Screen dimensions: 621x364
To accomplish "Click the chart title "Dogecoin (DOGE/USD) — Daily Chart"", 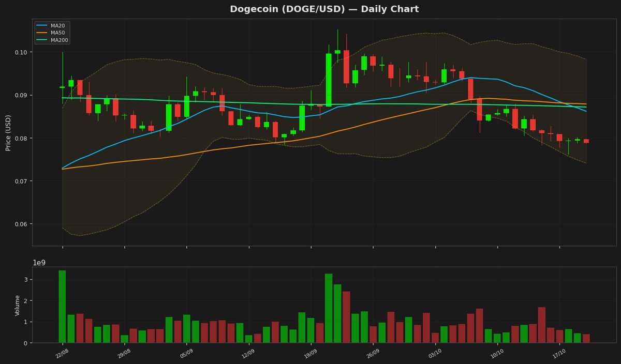I will click(324, 9).
